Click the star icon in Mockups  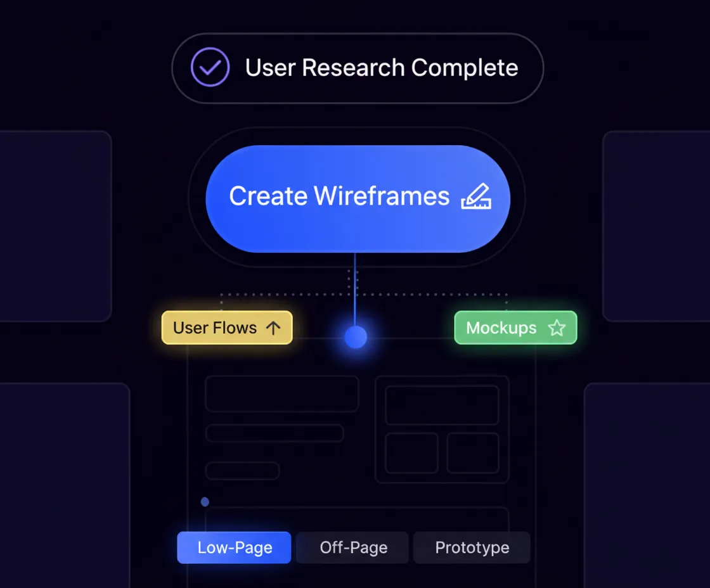[x=557, y=328]
